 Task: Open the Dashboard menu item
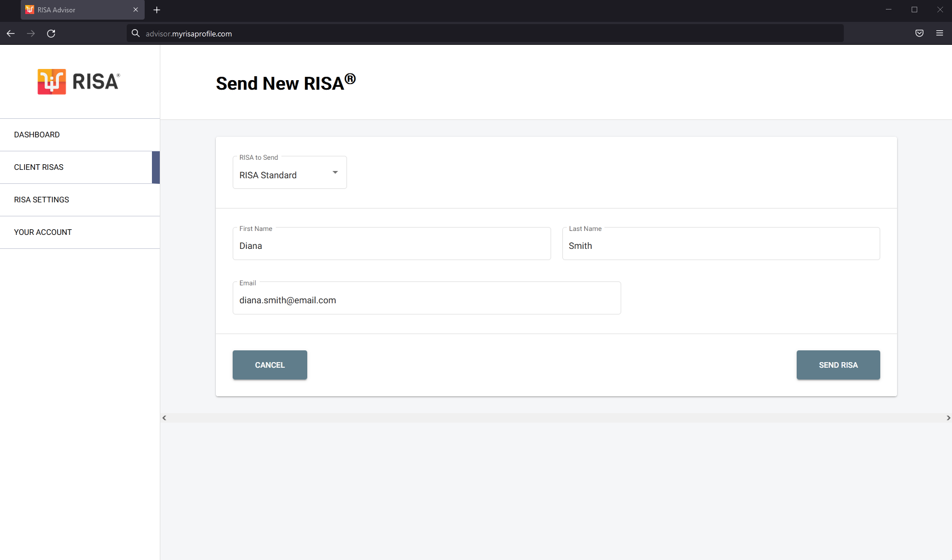(80, 135)
